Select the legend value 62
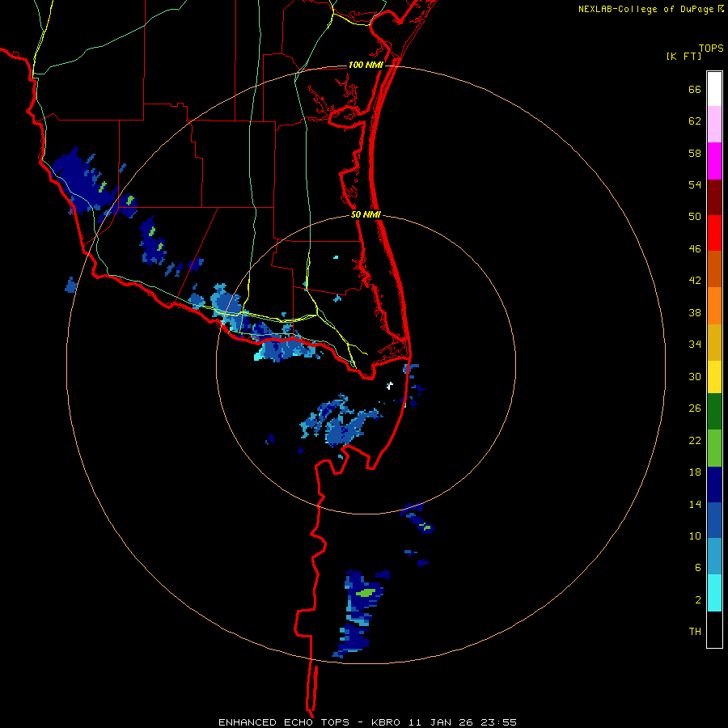 click(x=695, y=121)
